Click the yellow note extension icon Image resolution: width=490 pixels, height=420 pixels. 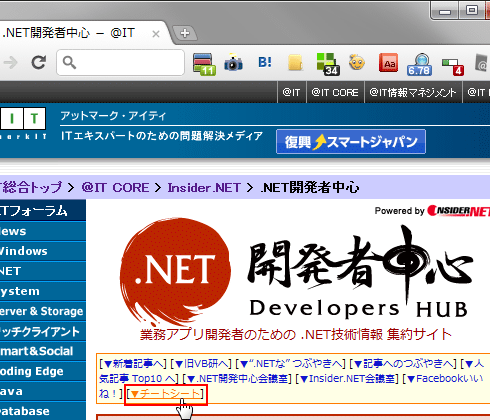point(295,63)
